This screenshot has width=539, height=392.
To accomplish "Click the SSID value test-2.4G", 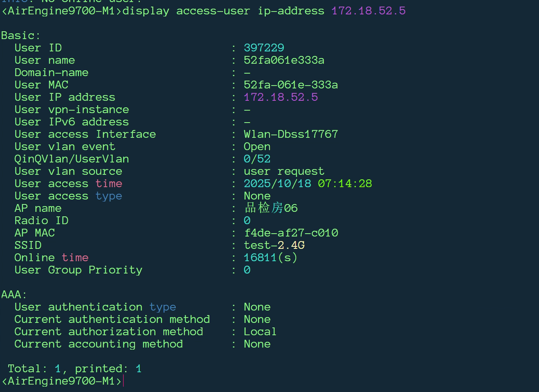I will (274, 245).
